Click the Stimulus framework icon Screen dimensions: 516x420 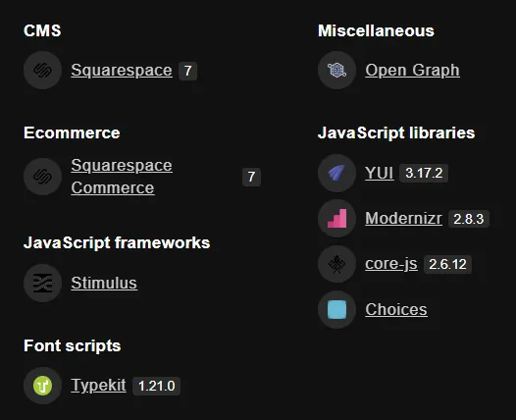pyautogui.click(x=42, y=283)
